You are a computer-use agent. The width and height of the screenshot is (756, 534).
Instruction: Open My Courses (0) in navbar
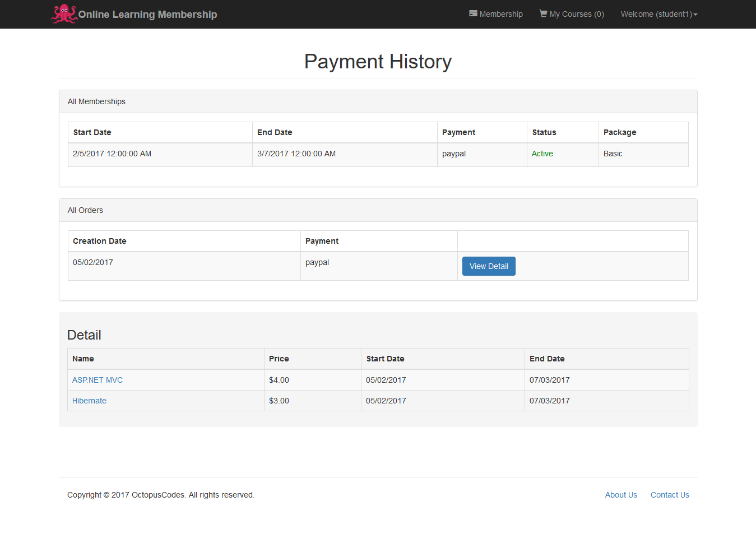coord(577,14)
